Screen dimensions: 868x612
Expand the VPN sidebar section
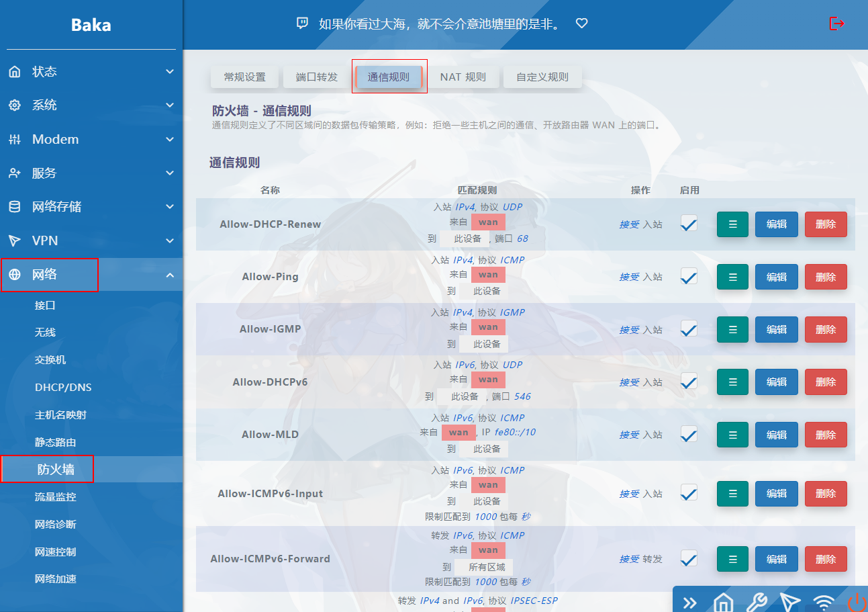[91, 241]
